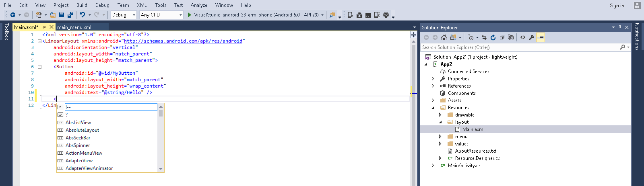Select Resource.Designer.cs in the tree
Image resolution: width=644 pixels, height=186 pixels.
pos(477,158)
